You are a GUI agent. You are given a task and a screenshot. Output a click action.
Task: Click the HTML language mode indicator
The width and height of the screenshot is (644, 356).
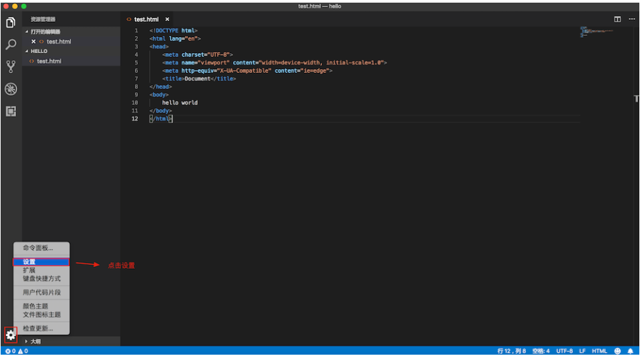[600, 351]
